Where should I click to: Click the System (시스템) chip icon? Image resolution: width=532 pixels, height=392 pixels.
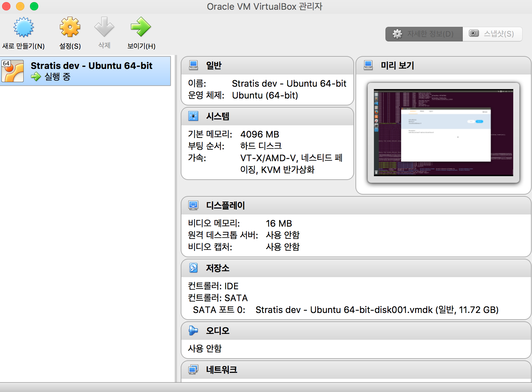pos(193,116)
